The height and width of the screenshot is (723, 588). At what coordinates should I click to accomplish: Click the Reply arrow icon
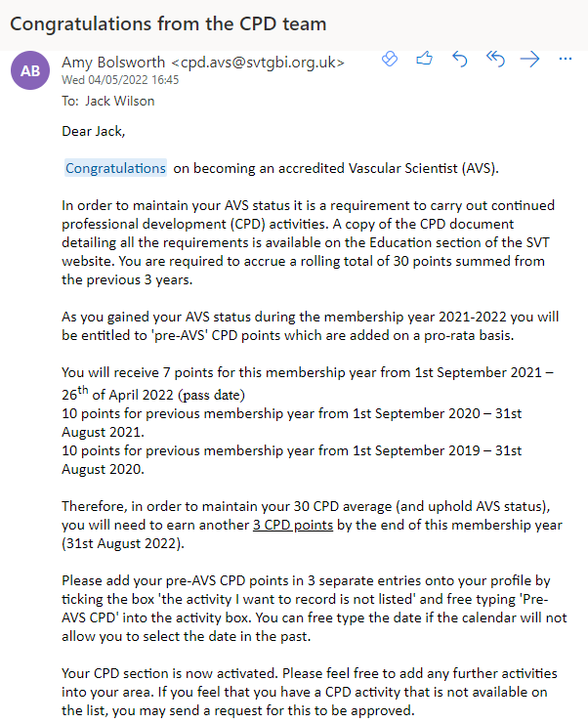(x=459, y=59)
